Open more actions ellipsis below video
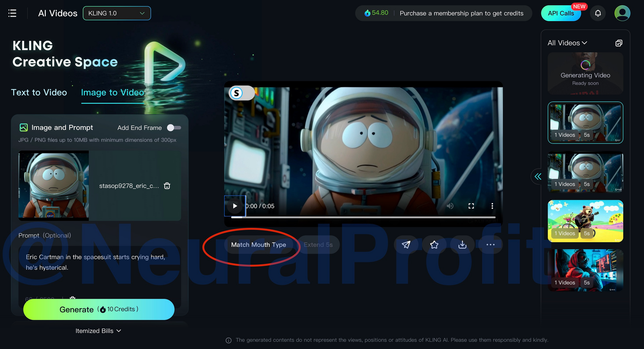Viewport: 644px width, 349px height. pos(491,245)
